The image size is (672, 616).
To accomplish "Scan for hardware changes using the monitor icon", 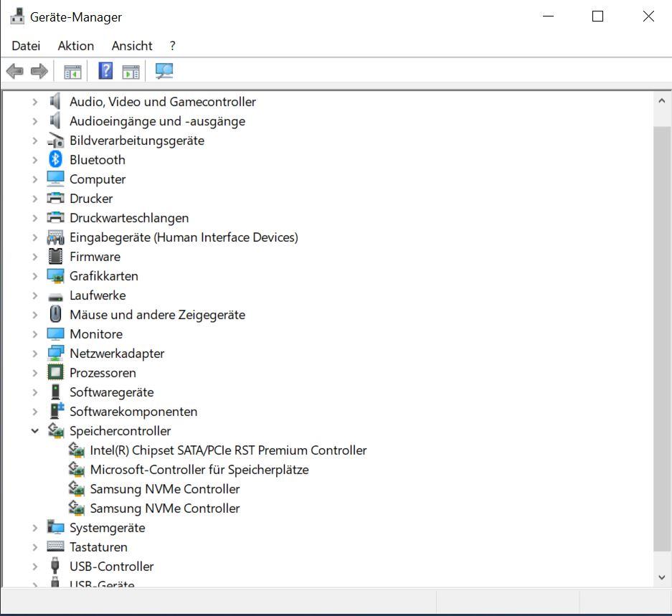I will 164,71.
